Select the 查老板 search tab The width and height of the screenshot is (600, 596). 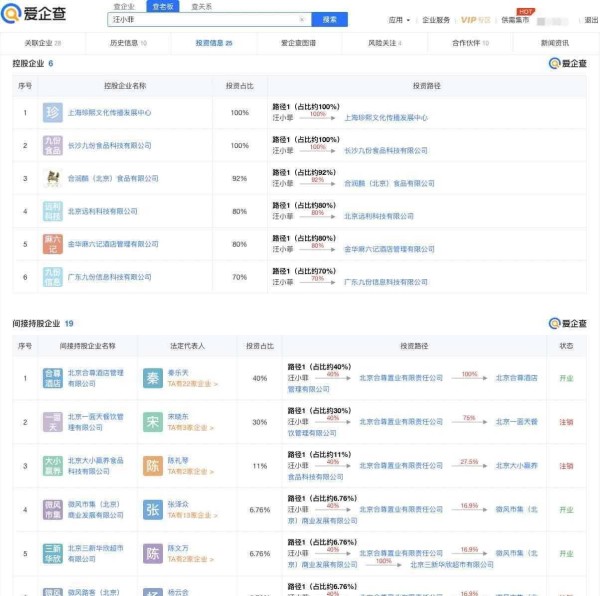click(x=163, y=6)
